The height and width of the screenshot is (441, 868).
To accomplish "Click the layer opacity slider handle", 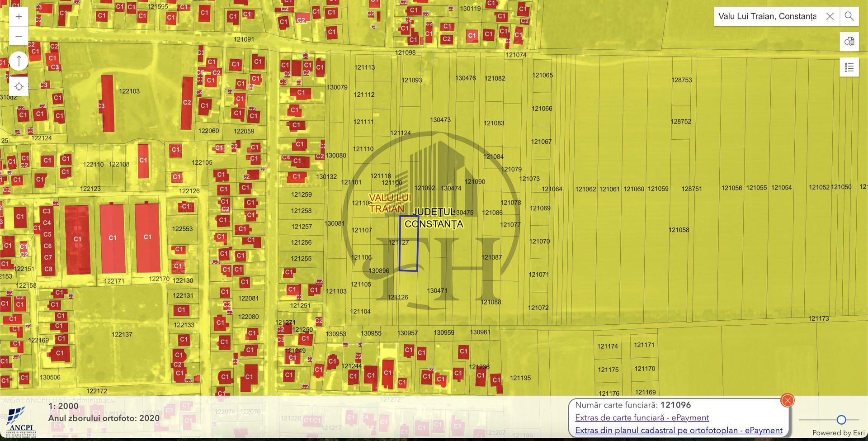I will [841, 420].
